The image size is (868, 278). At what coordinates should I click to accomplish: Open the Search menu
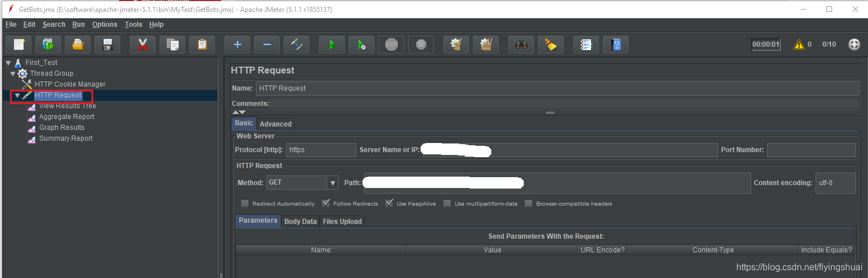[54, 24]
